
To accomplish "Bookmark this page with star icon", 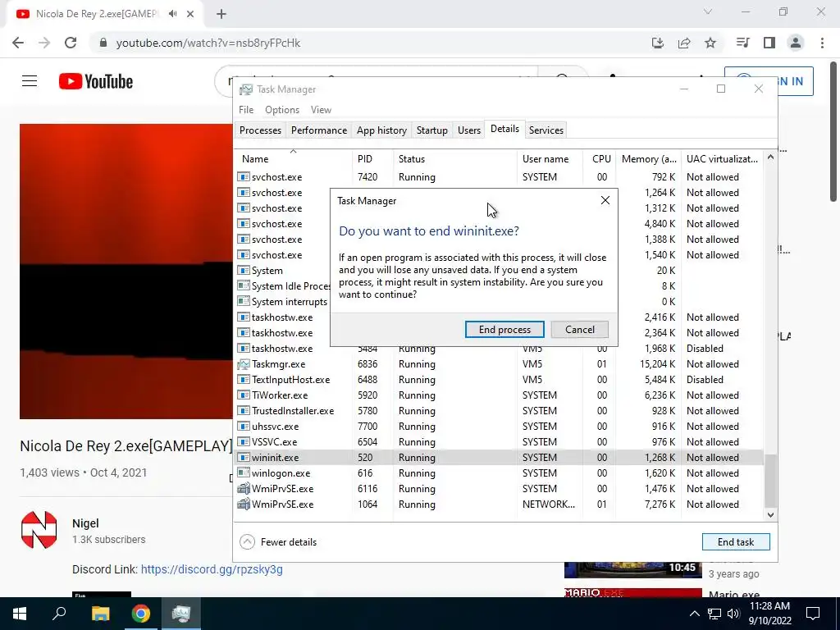I will coord(710,43).
